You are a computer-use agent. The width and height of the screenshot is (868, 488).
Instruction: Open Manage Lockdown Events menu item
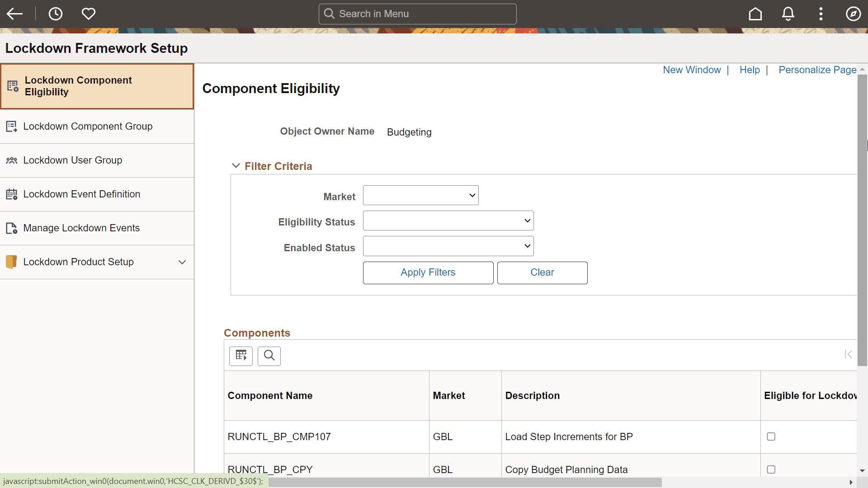coord(97,228)
